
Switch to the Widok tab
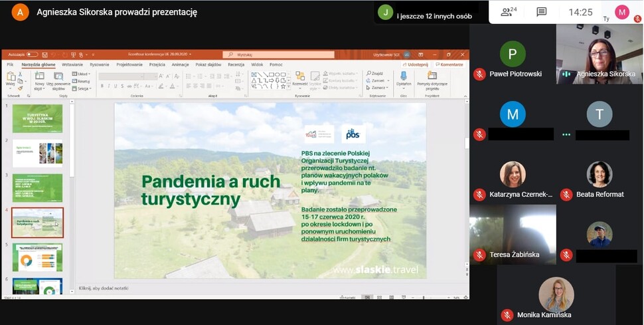click(257, 64)
